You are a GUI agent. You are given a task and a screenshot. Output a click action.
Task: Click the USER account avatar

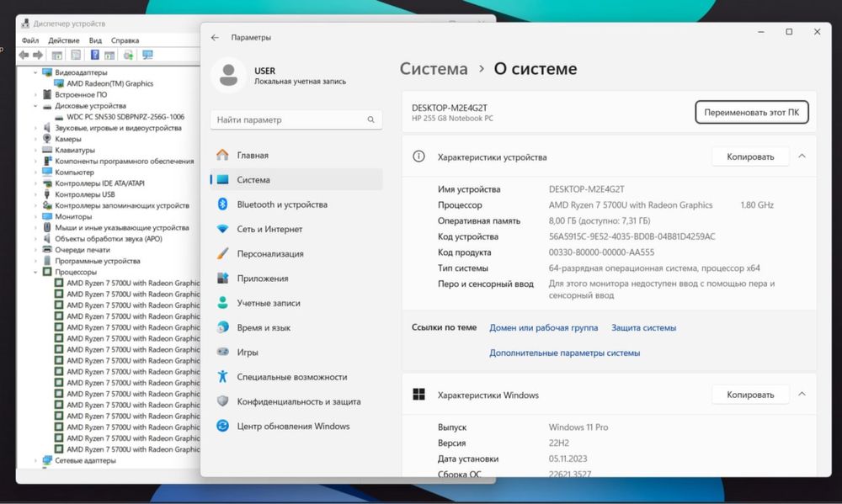(229, 75)
